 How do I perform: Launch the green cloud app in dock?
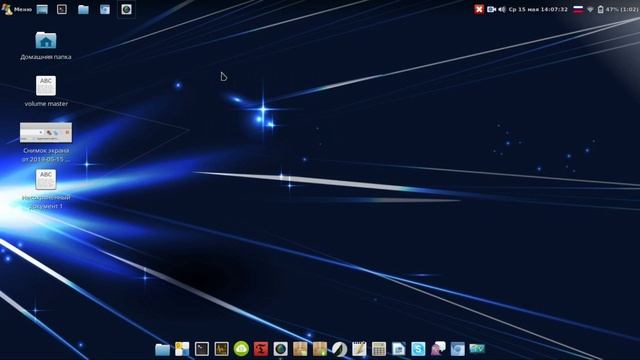click(241, 349)
